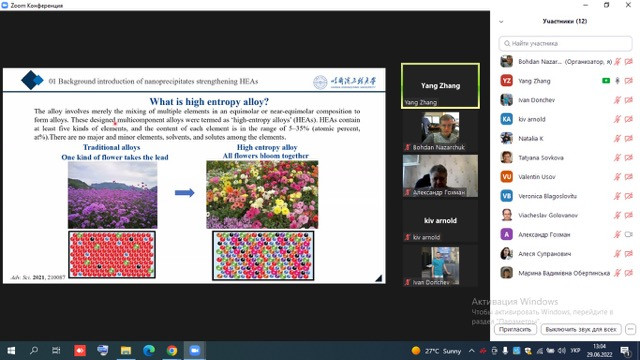The width and height of the screenshot is (640, 360).
Task: Select Александр Гохман video tile
Action: click(440, 176)
